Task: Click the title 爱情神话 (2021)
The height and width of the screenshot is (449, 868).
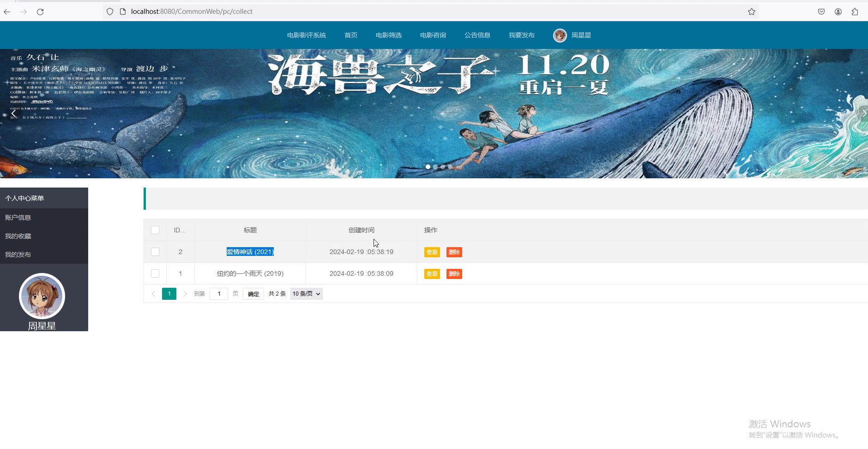Action: click(x=250, y=252)
